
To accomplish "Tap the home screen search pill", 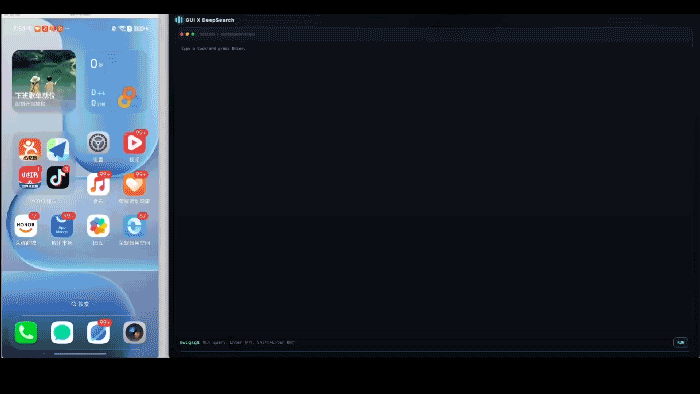I will point(80,304).
